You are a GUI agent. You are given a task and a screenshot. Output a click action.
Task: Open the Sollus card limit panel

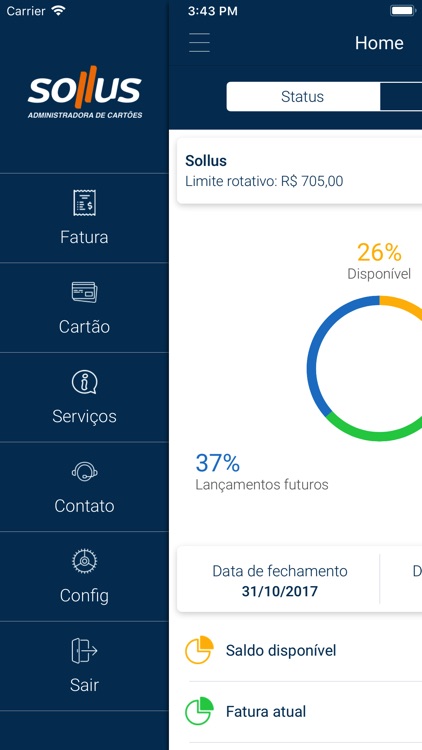(x=300, y=171)
